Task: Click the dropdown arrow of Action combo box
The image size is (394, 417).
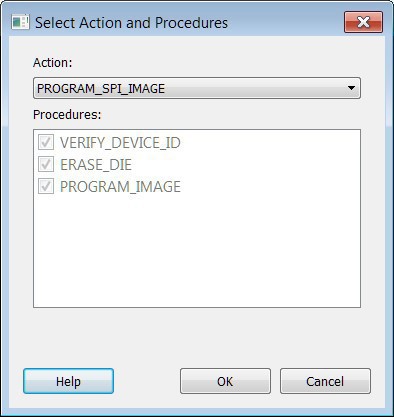Action: click(x=351, y=88)
